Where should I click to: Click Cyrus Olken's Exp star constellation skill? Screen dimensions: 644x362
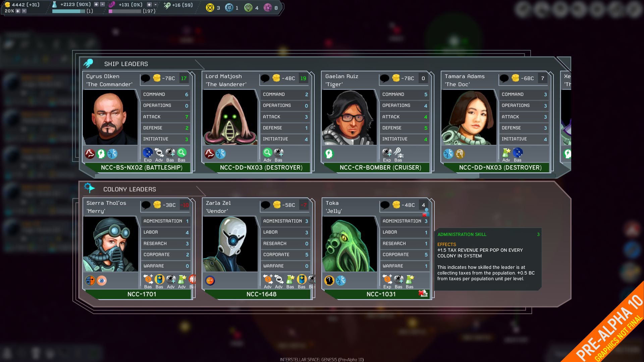[x=148, y=153]
